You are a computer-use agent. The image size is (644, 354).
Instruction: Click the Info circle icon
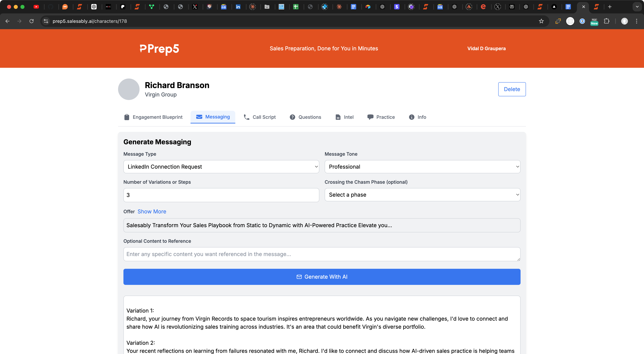412,117
